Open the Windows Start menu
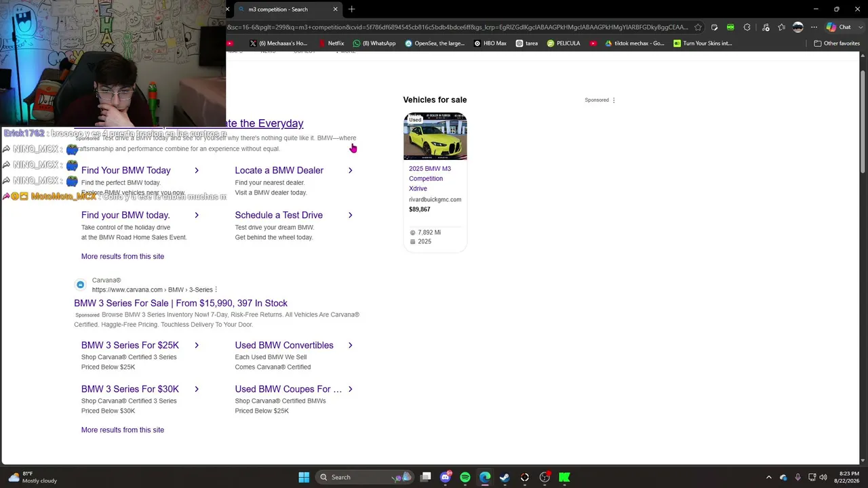The width and height of the screenshot is (868, 488). click(304, 477)
